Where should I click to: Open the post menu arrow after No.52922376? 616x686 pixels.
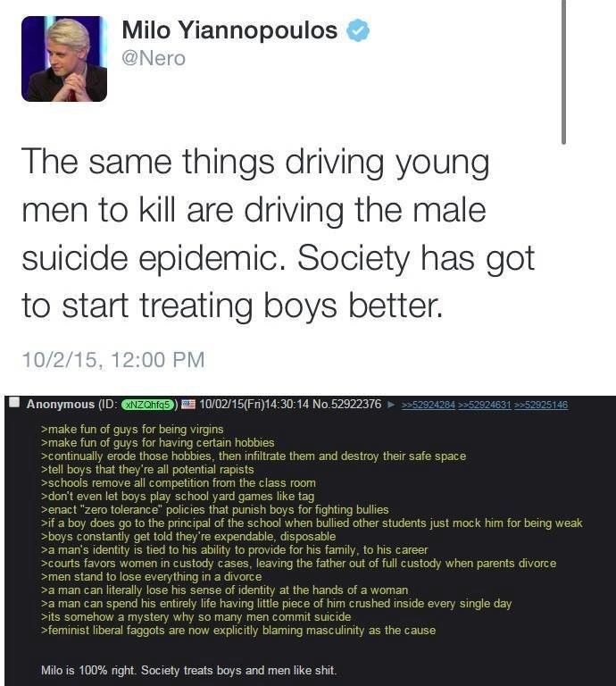(x=391, y=405)
